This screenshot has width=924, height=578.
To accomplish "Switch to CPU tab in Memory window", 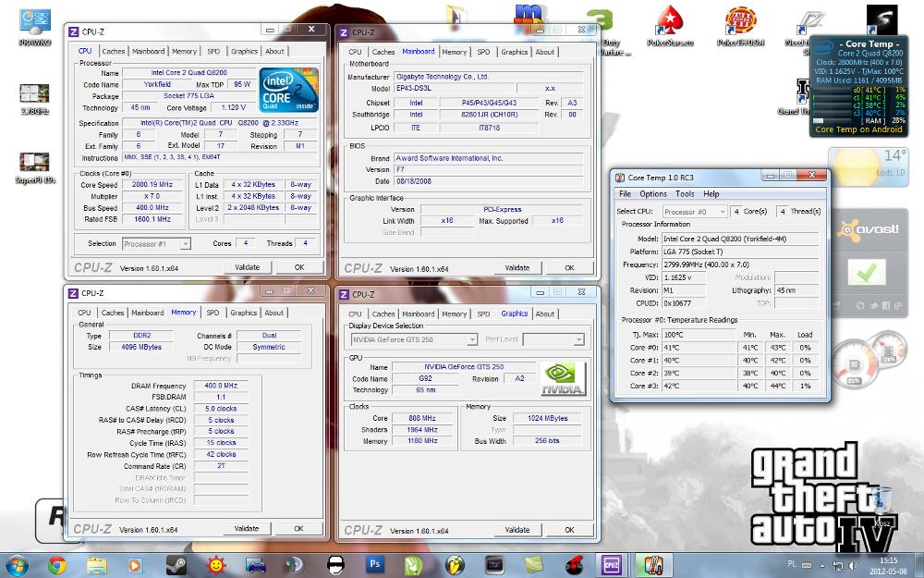I will [x=84, y=313].
